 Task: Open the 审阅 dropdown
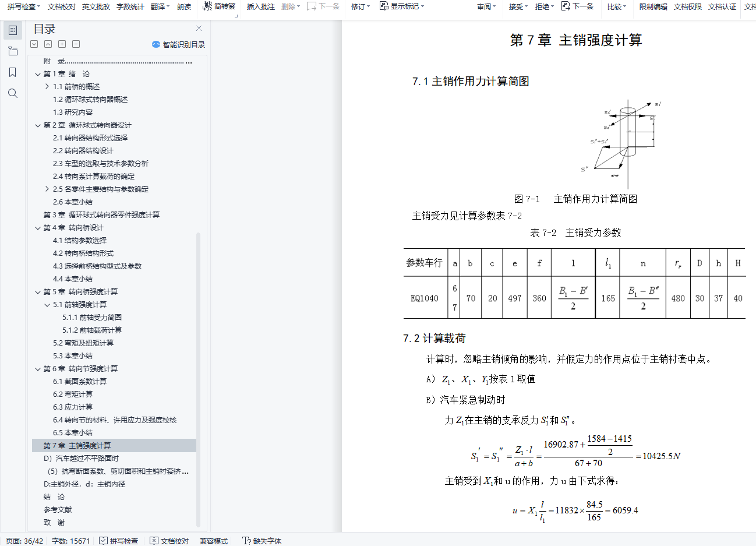point(486,6)
